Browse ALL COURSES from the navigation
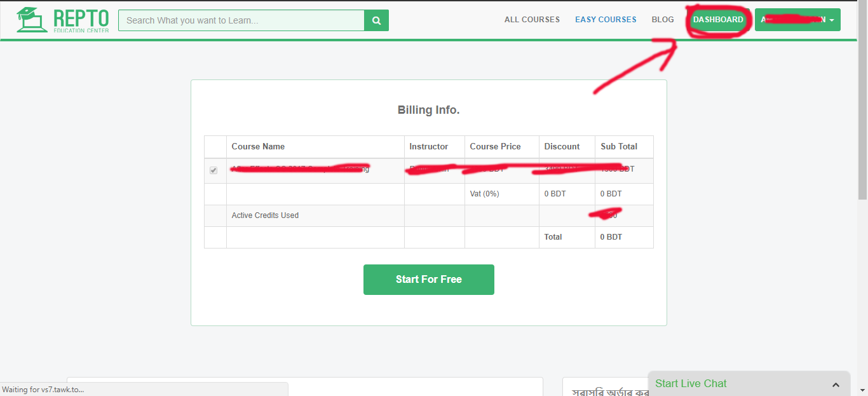 point(532,20)
